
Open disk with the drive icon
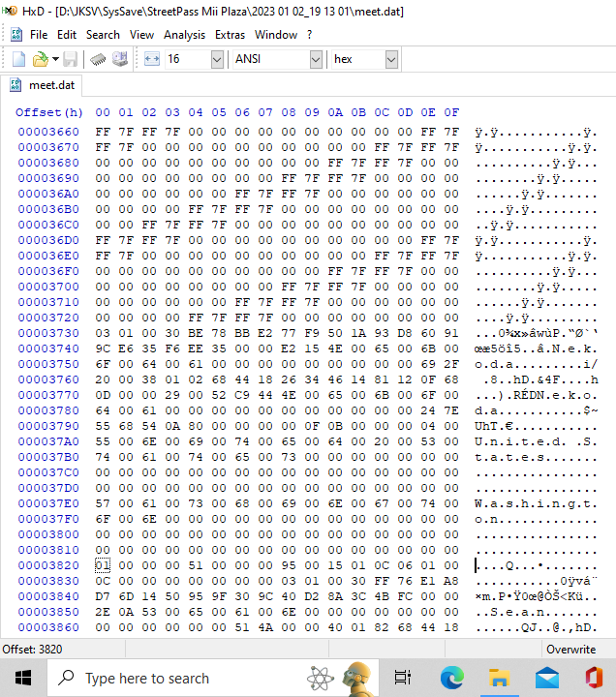[x=120, y=59]
